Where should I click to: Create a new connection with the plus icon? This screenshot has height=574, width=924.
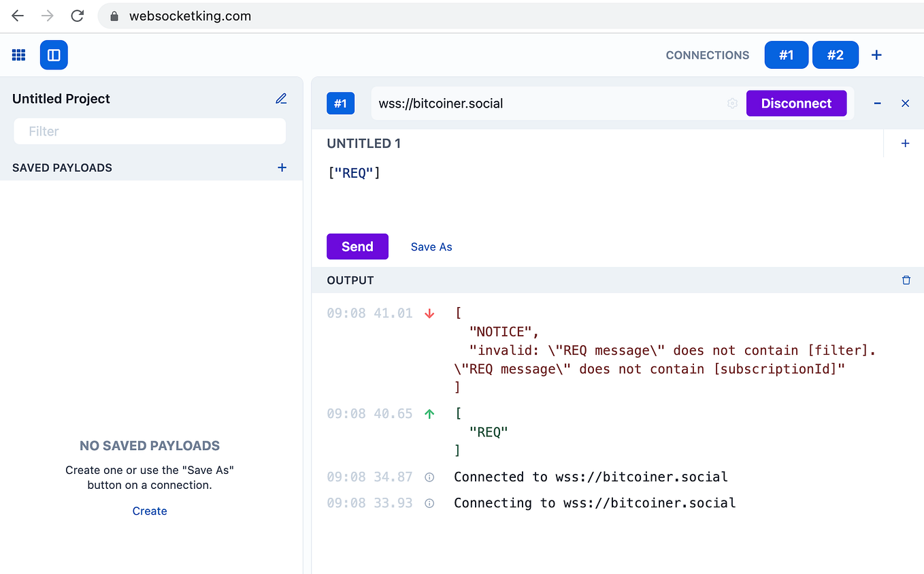click(x=876, y=54)
